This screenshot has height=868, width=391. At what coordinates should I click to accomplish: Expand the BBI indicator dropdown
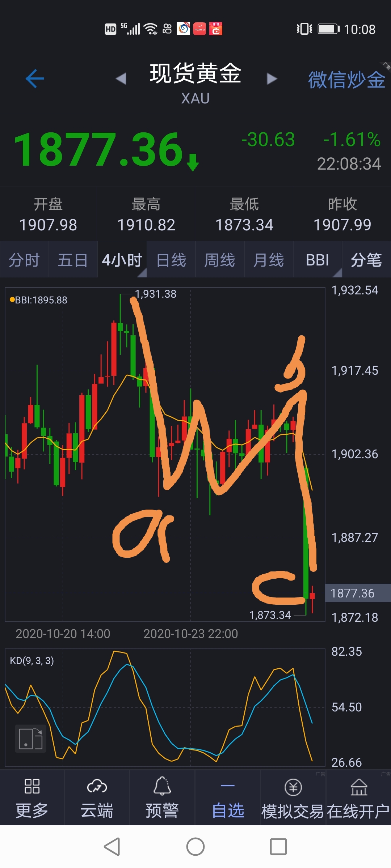tap(318, 260)
